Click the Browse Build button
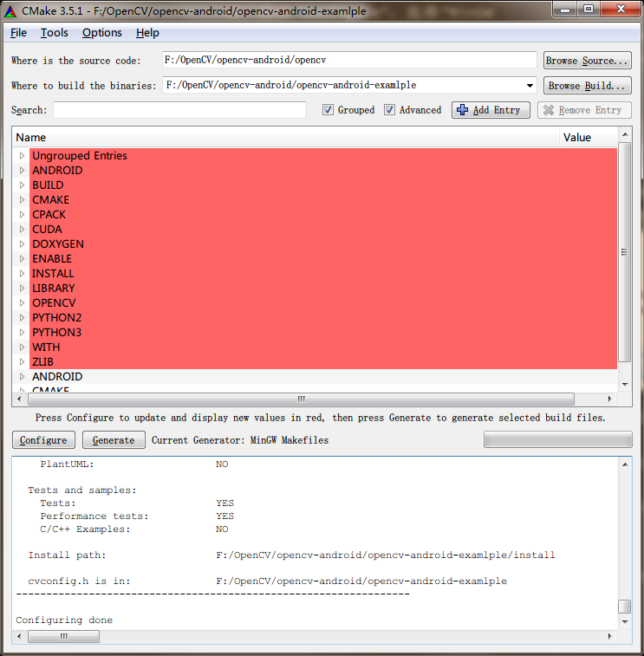The width and height of the screenshot is (644, 656). point(587,85)
